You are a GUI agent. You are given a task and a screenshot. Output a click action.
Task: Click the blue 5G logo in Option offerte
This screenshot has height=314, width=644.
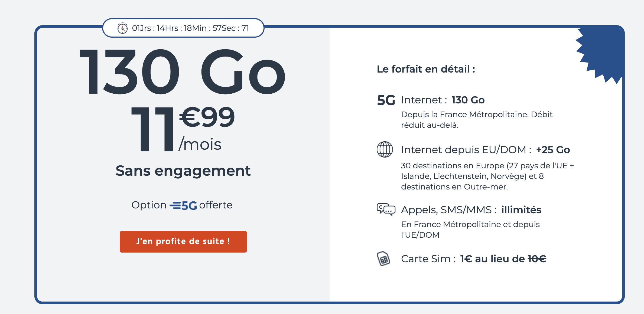click(x=183, y=206)
